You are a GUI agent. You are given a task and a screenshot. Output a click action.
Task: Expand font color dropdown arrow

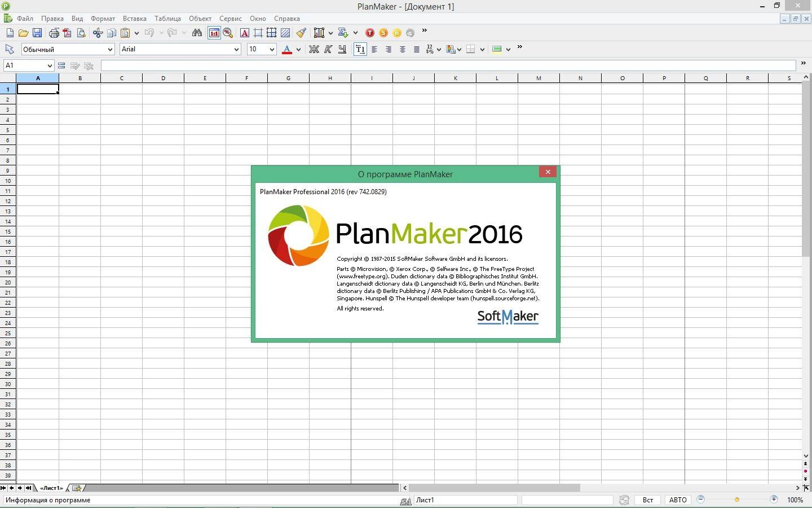click(298, 49)
